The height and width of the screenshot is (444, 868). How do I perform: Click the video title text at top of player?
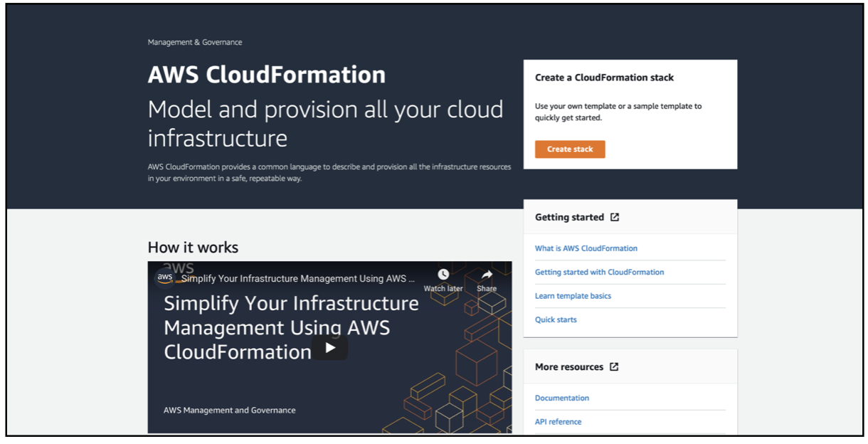point(297,278)
